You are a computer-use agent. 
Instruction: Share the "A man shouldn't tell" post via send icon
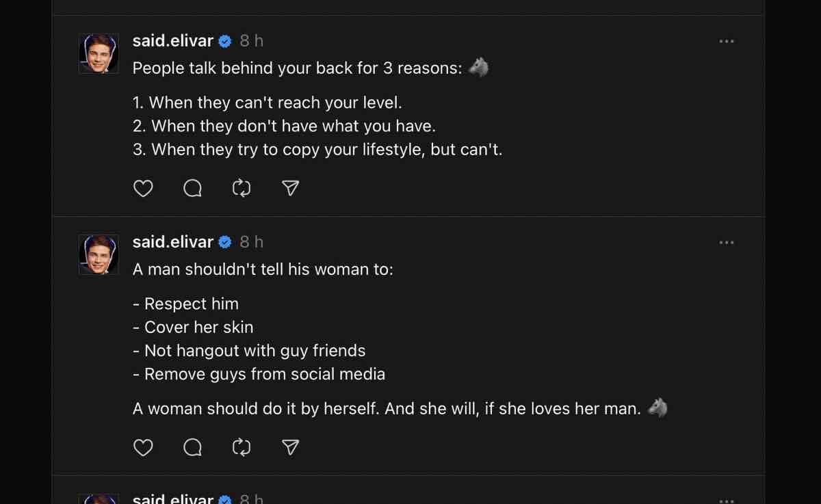click(291, 447)
